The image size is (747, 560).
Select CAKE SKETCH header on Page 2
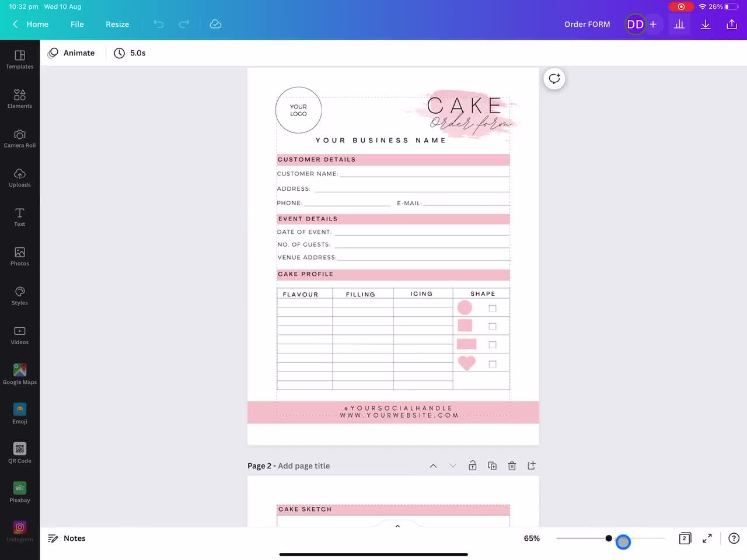pos(393,509)
